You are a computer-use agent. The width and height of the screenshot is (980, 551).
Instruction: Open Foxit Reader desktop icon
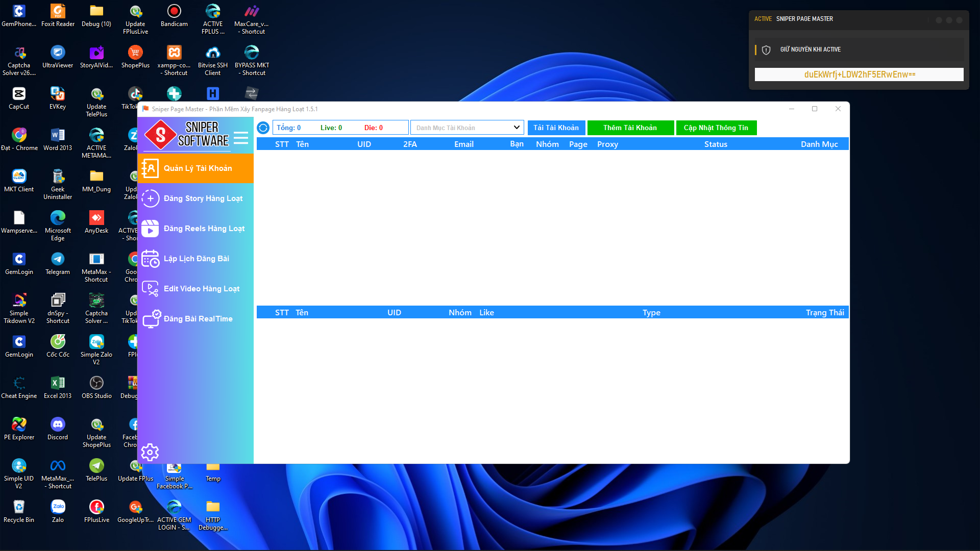click(x=58, y=16)
